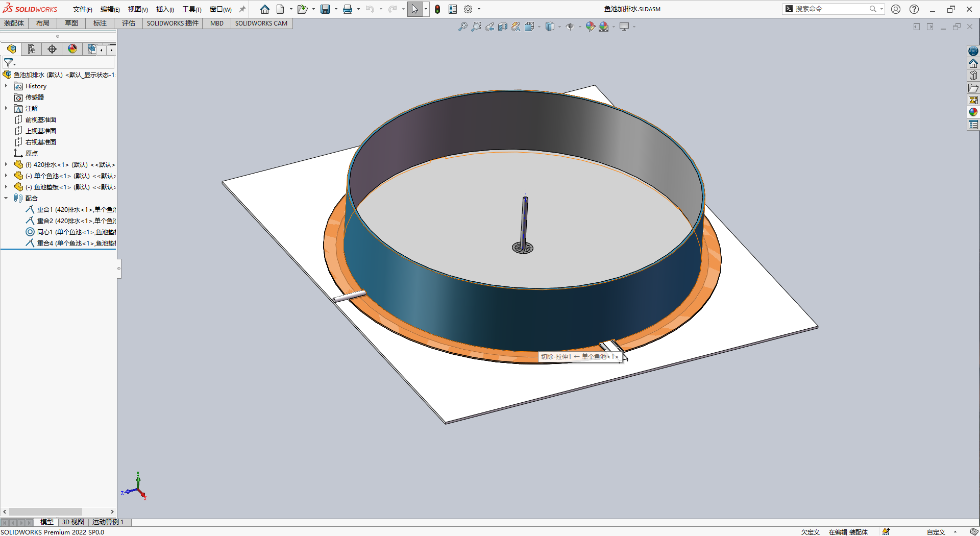Click Dynamic Annotation Views icon
980x536 pixels.
[x=516, y=27]
